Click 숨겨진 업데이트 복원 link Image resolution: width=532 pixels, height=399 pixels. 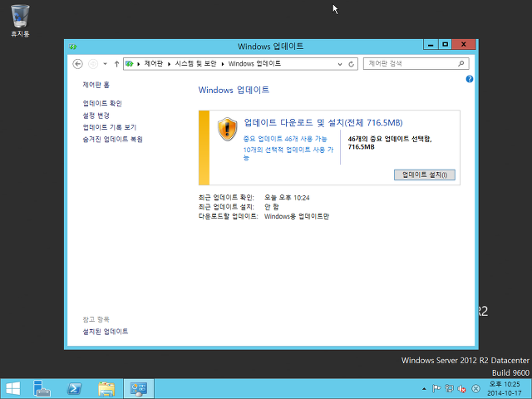113,139
